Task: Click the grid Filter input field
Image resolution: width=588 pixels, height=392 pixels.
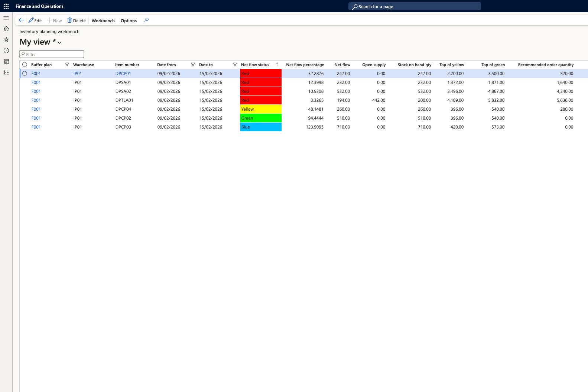Action: tap(52, 54)
